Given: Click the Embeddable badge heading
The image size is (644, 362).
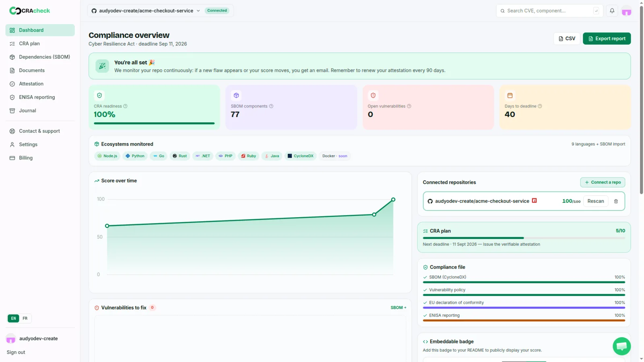Looking at the screenshot, I should [452, 341].
